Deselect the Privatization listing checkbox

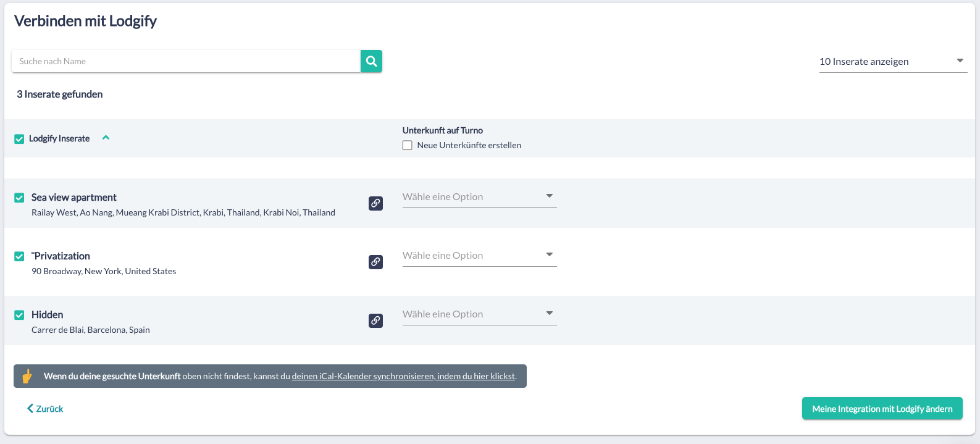tap(19, 256)
